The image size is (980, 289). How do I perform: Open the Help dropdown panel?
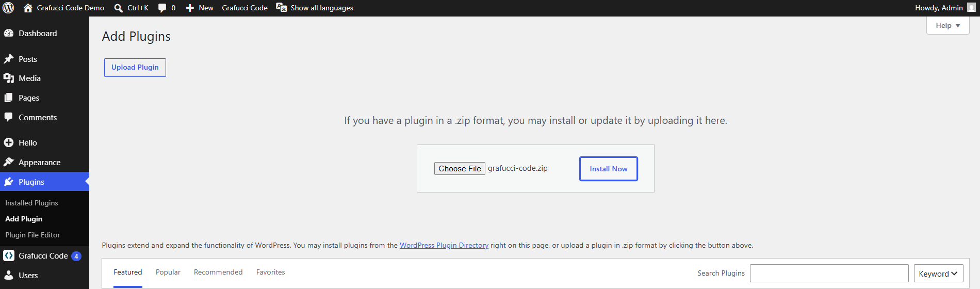click(x=948, y=25)
